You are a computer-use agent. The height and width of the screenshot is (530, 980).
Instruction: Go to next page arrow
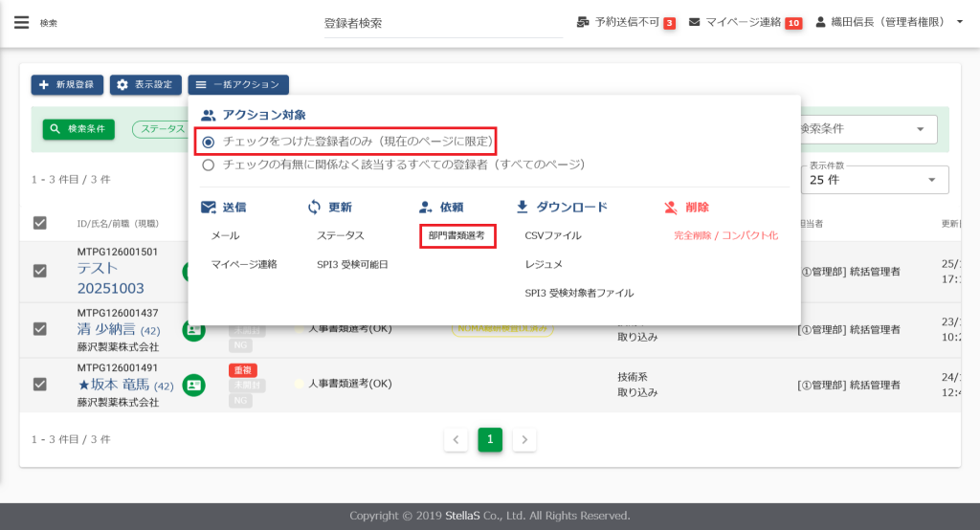[523, 440]
